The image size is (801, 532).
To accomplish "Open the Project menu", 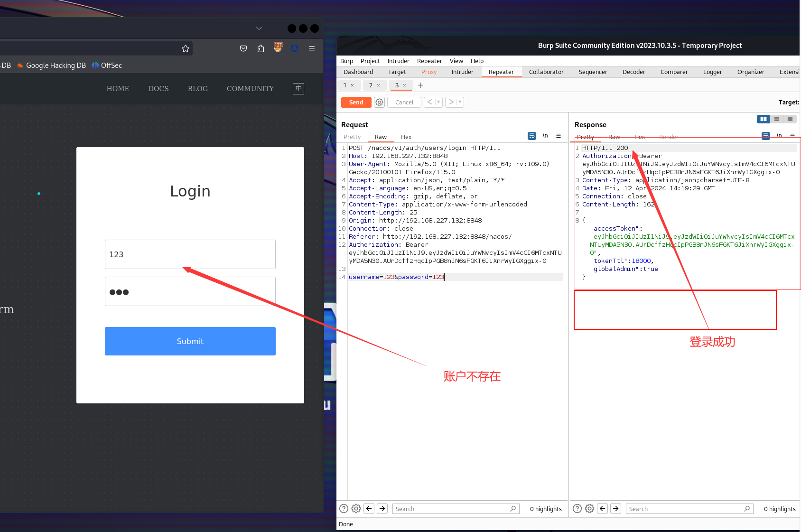I will click(370, 61).
